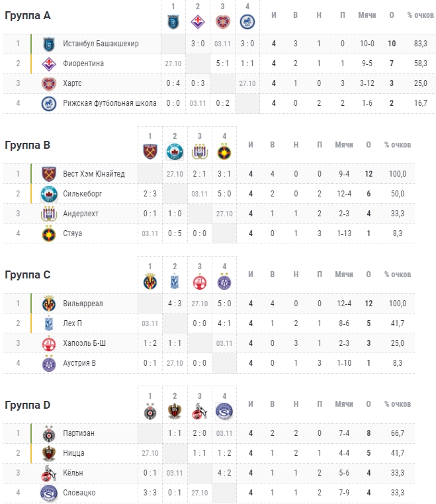
Task: Click the West Ham United crest in Group B row
Action: click(49, 174)
